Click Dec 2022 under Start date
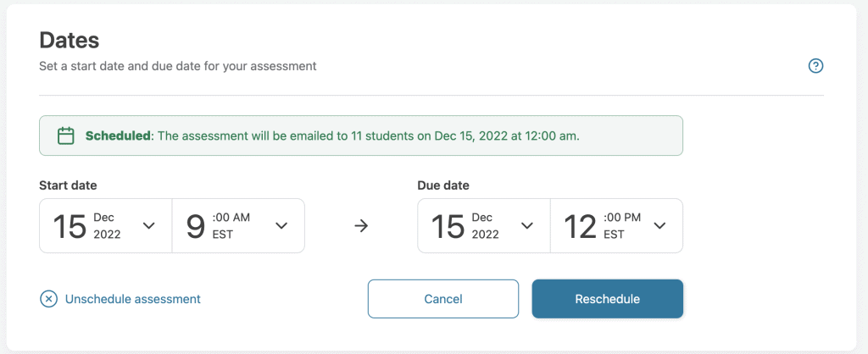This screenshot has height=354, width=868. point(107,226)
